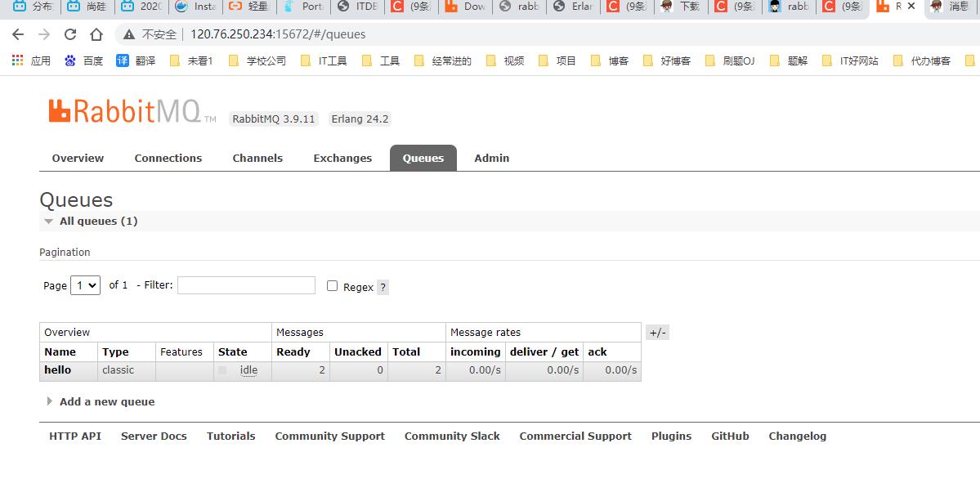Open the 代办博客 bookmark folder
Viewport: 980px width, 479px height.
click(922, 60)
